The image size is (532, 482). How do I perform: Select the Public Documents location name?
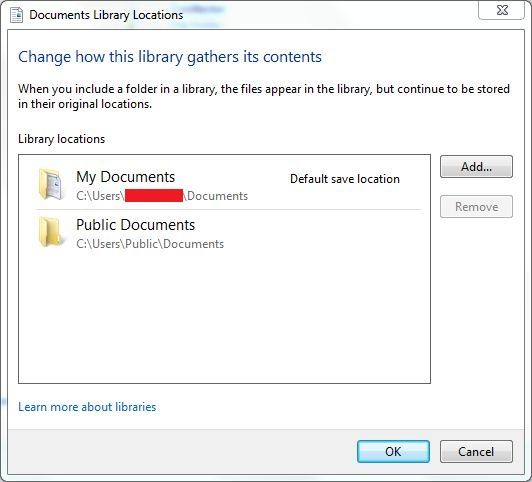point(135,225)
